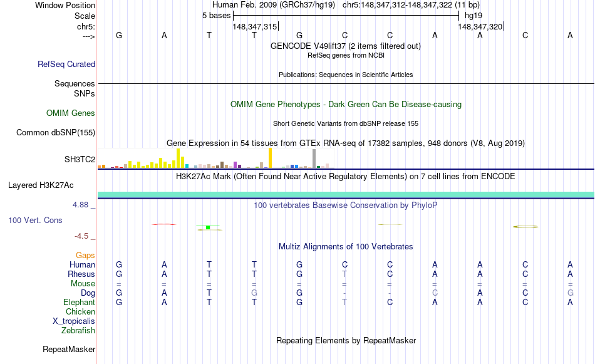Click the -4.5 PhyloP lower limit value
The height and width of the screenshot is (364, 595).
pos(81,236)
